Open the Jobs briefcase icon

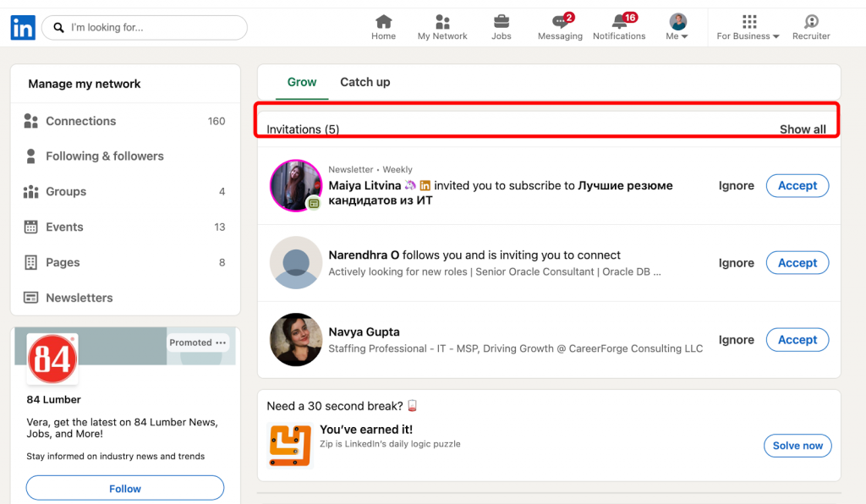coord(502,25)
